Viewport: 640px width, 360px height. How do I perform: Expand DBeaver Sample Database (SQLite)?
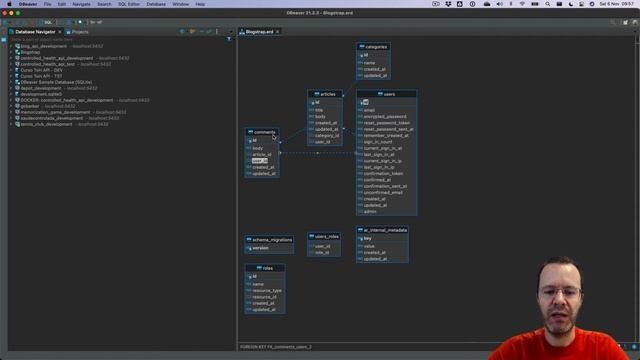pos(11,82)
